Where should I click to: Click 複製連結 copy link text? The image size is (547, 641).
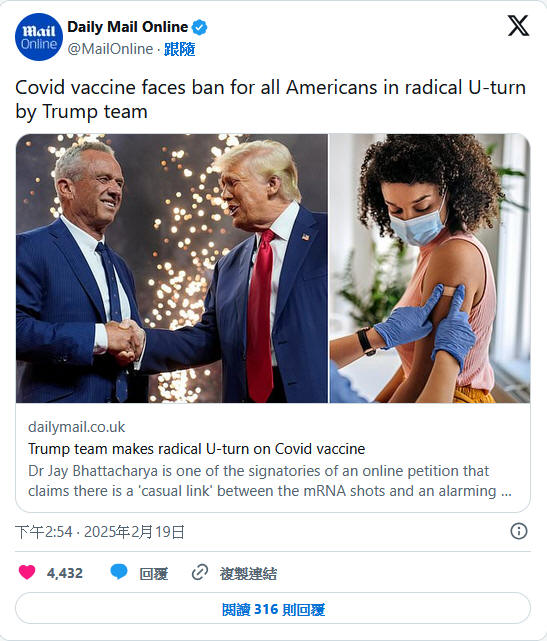click(248, 574)
